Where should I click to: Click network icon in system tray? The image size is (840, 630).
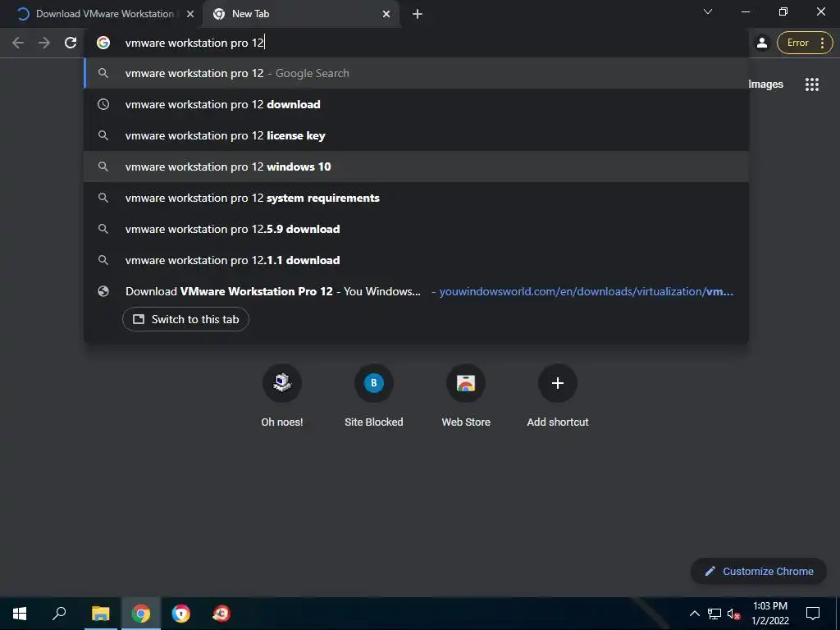714,614
